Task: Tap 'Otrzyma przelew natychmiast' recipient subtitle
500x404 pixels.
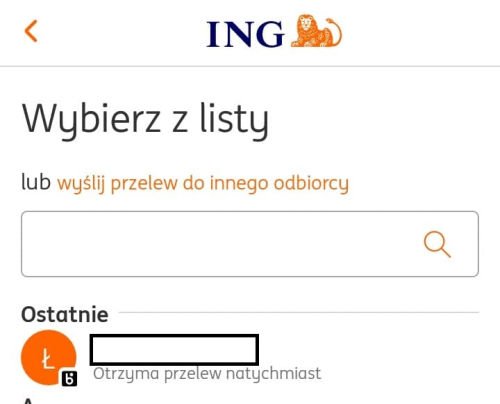Action: click(x=207, y=374)
